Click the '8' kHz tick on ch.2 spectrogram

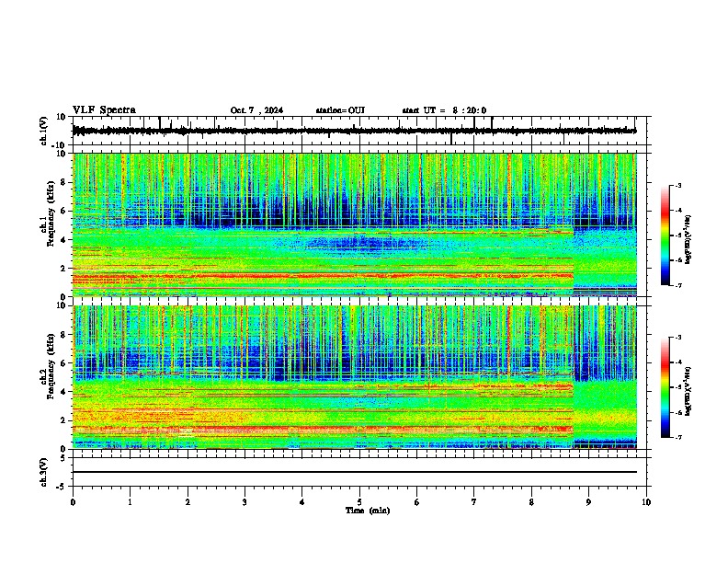pyautogui.click(x=64, y=335)
